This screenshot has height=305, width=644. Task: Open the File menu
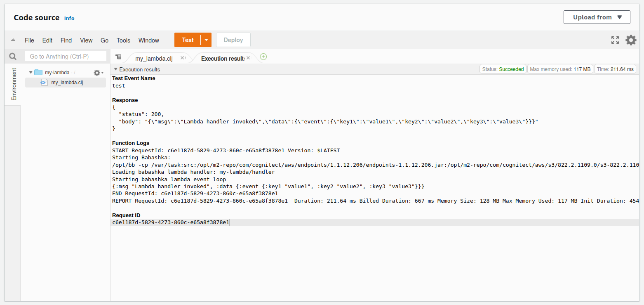29,40
